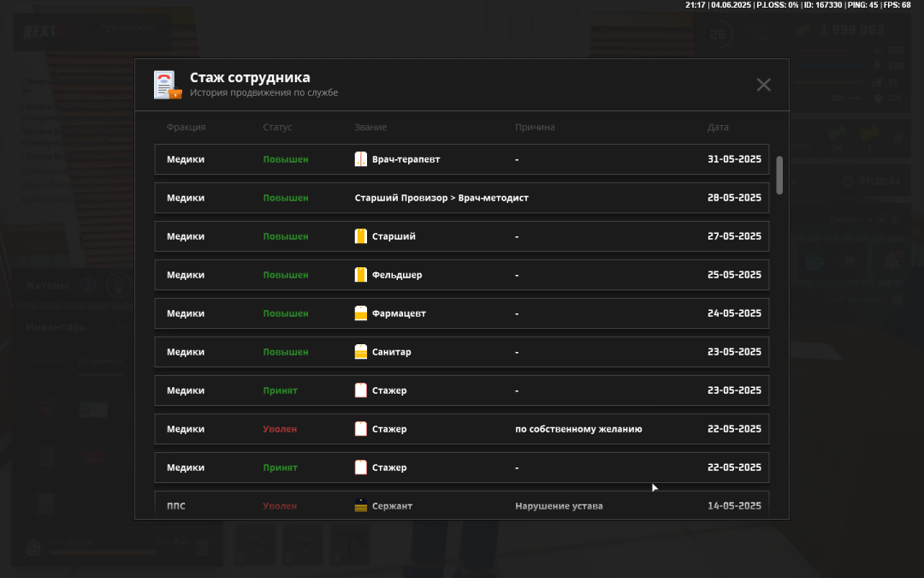
Task: Click the Звание column header
Action: pos(370,128)
